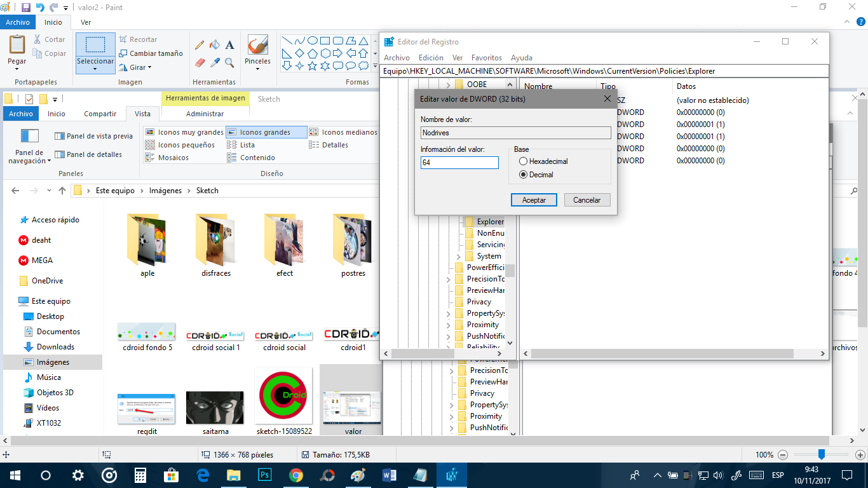This screenshot has width=868, height=488.
Task: Click the Datos column header
Action: pos(686,86)
